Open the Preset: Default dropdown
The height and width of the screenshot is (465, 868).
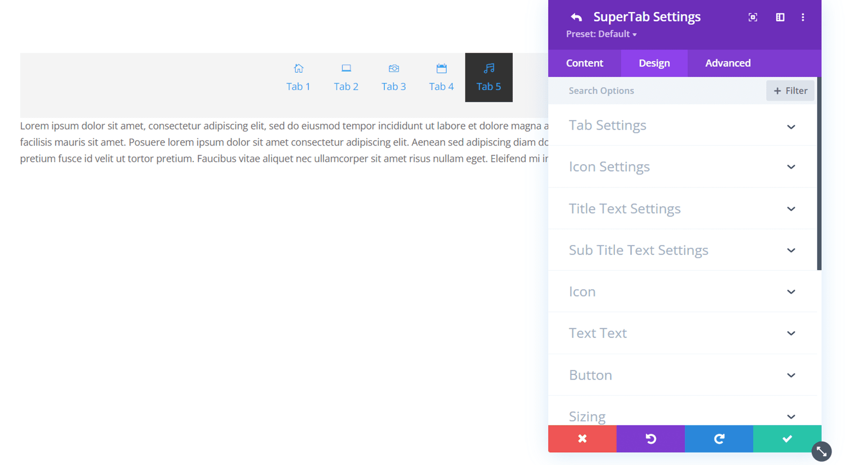coord(601,34)
